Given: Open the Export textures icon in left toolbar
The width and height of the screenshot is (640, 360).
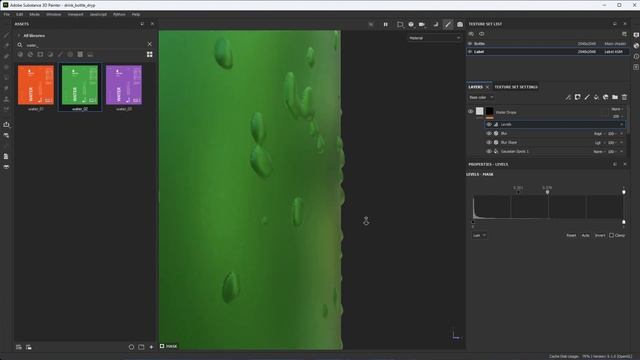Looking at the screenshot, I should pyautogui.click(x=6, y=124).
